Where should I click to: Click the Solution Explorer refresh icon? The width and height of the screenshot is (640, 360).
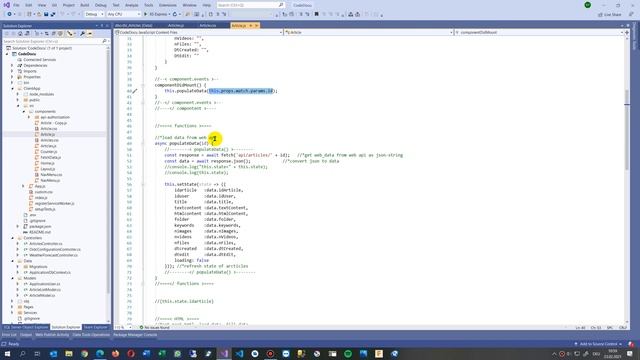tap(47, 33)
